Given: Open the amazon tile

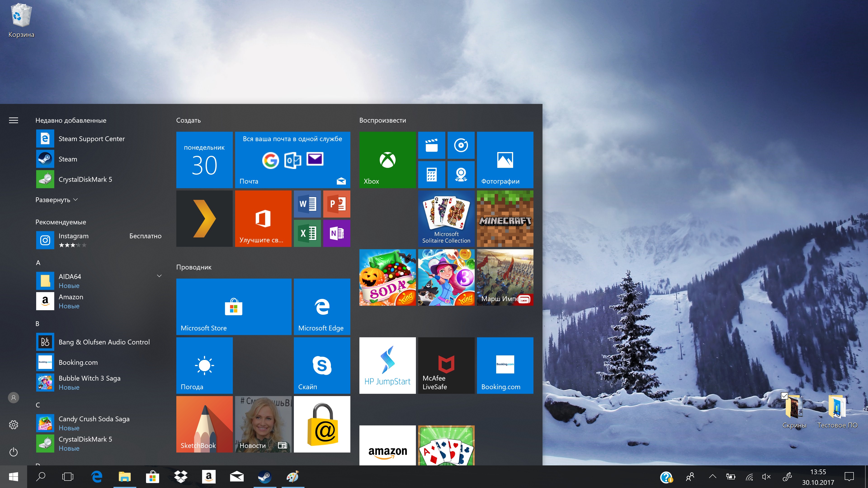Looking at the screenshot, I should pyautogui.click(x=387, y=445).
